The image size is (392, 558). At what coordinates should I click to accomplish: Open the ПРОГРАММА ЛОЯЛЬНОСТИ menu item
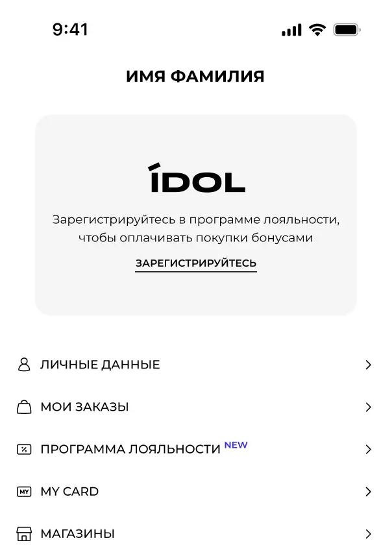[x=130, y=449]
